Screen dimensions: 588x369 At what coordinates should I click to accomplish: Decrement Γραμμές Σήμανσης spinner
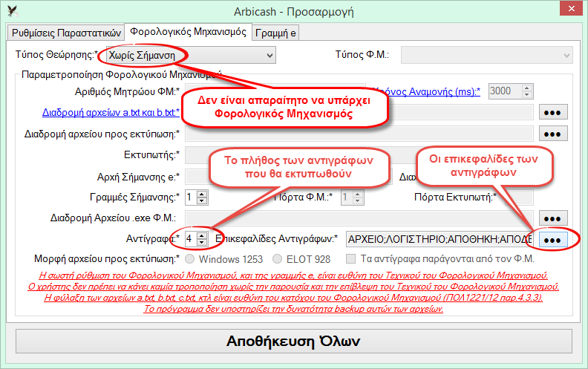(202, 200)
